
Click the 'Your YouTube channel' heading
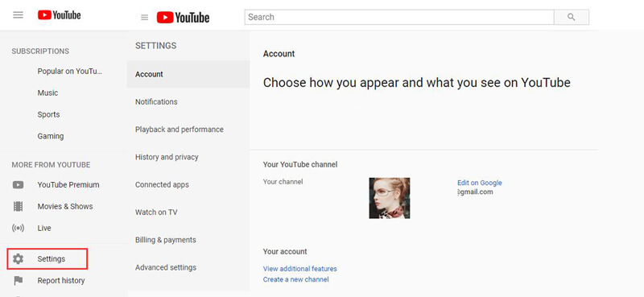pyautogui.click(x=300, y=165)
